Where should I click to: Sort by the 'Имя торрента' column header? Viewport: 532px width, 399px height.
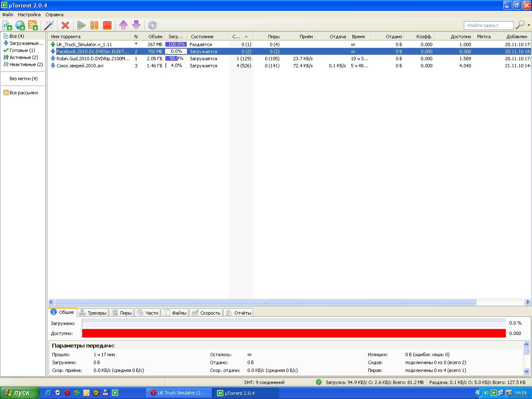tap(90, 37)
